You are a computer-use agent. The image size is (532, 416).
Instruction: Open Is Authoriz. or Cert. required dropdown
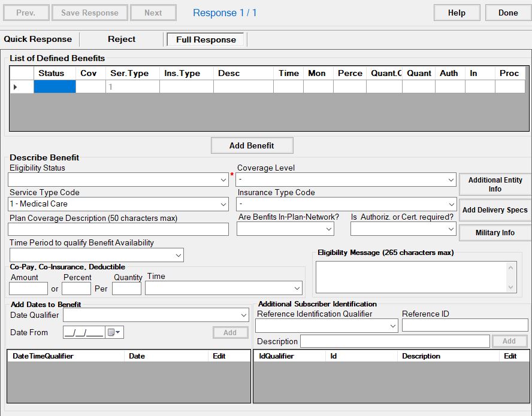pos(451,229)
